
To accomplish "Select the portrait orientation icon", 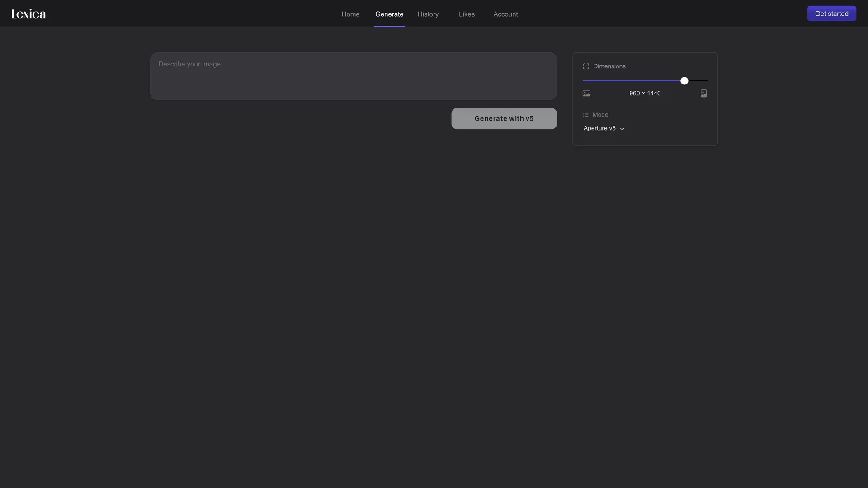I will (x=703, y=94).
